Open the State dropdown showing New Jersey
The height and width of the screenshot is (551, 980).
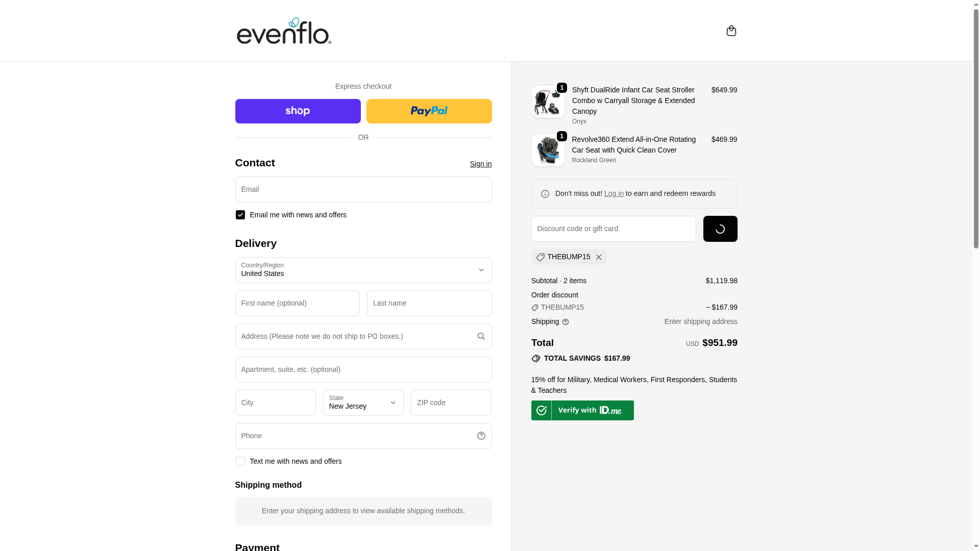click(363, 403)
